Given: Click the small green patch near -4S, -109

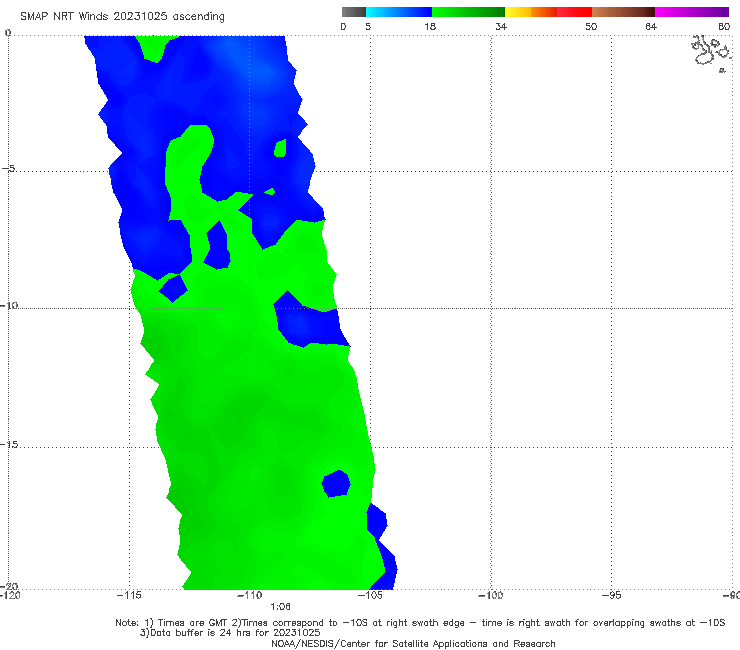Looking at the screenshot, I should click(280, 148).
